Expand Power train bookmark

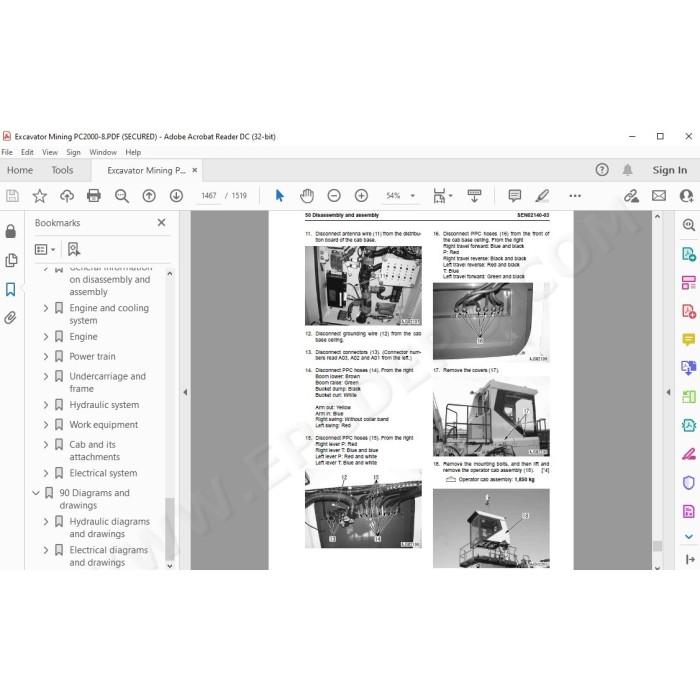[x=46, y=356]
